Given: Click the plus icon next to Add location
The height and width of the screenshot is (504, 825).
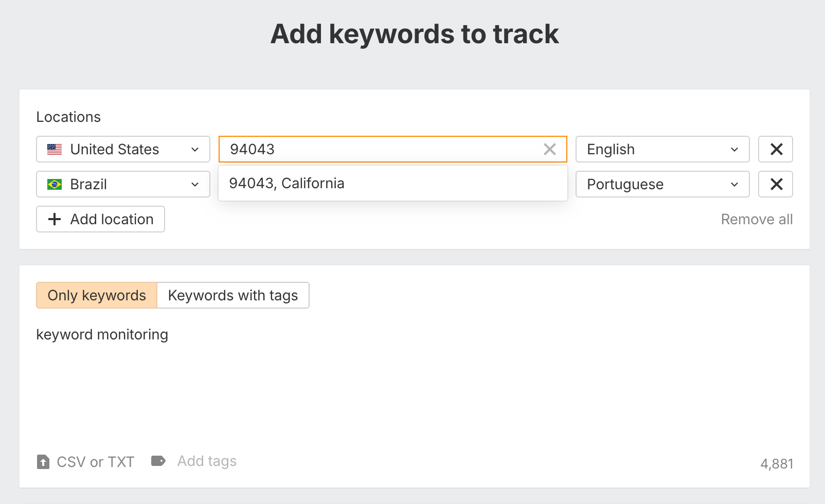Looking at the screenshot, I should 54,219.
